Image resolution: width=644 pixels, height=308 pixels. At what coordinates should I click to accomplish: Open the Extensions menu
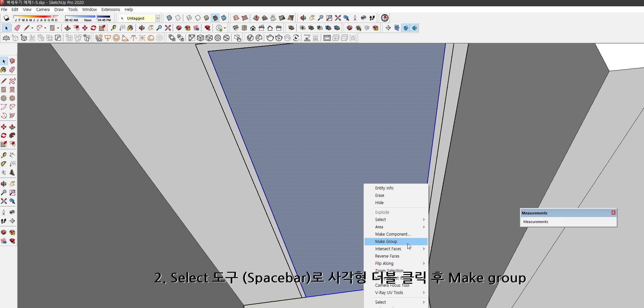[111, 10]
